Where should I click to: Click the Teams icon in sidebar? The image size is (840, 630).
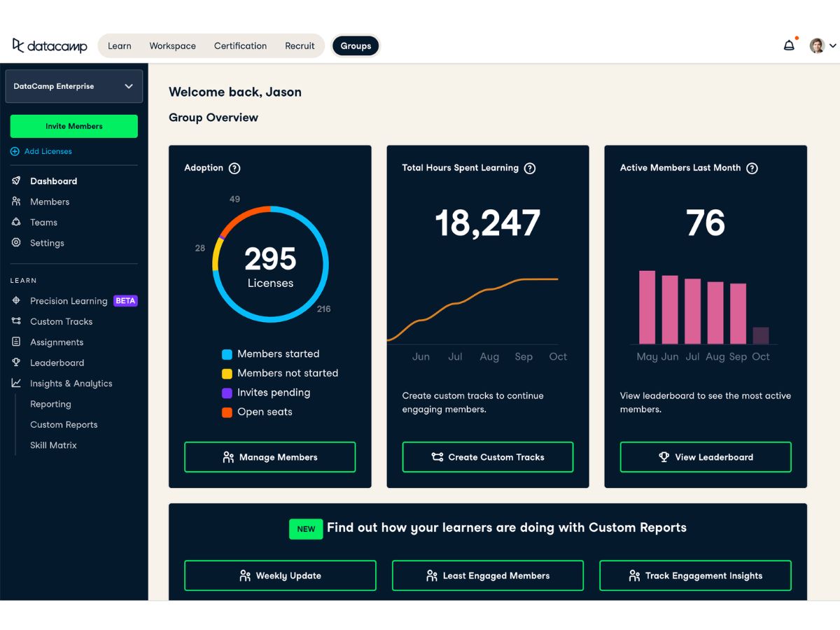pyautogui.click(x=16, y=222)
